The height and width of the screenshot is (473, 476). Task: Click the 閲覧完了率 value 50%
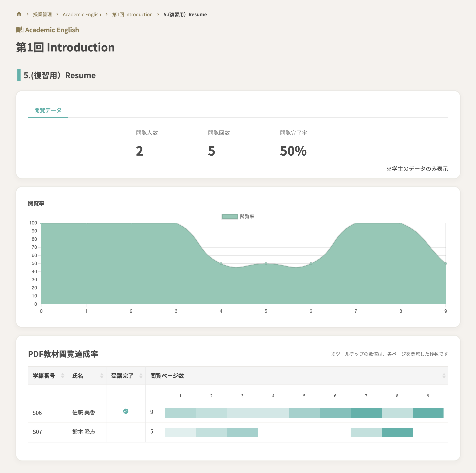point(293,151)
